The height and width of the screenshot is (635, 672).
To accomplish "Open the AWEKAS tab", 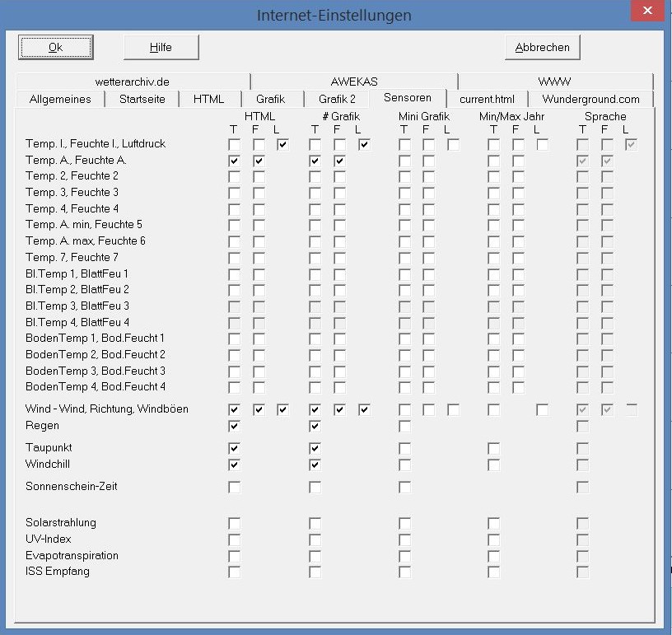I will coord(354,82).
